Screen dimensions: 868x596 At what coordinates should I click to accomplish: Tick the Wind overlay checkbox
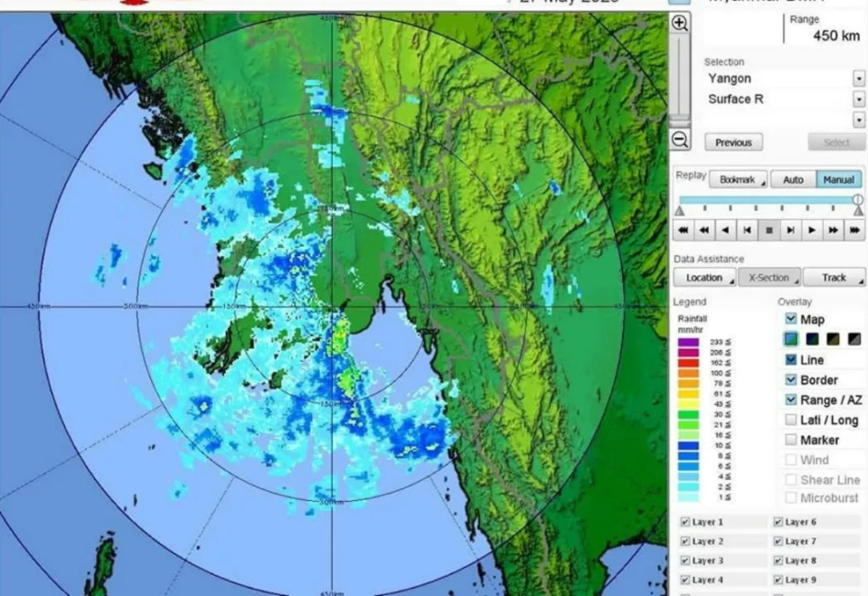791,459
